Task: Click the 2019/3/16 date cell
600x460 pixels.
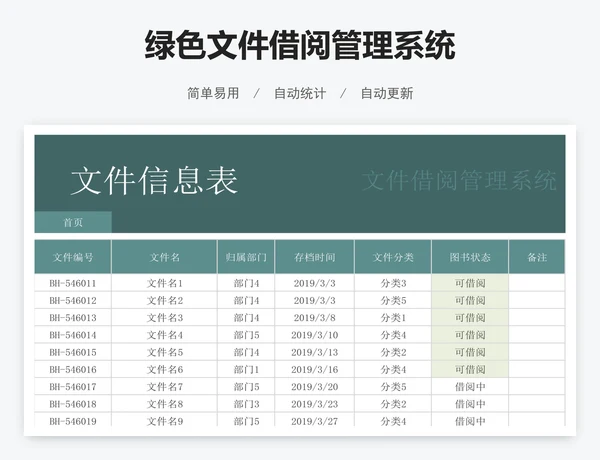Action: point(315,369)
